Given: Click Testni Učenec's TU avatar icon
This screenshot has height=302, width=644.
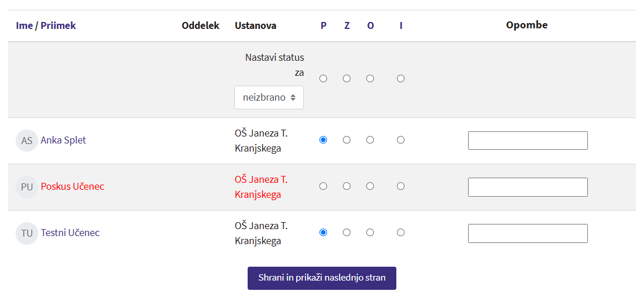Looking at the screenshot, I should pos(27,233).
